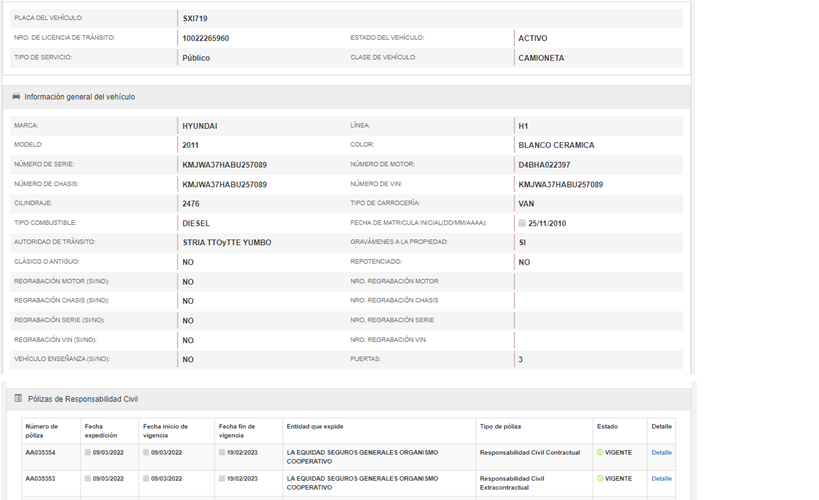Click the list icon beside Pólizas de Responsabilidad Civil
The image size is (819, 500).
point(18,399)
